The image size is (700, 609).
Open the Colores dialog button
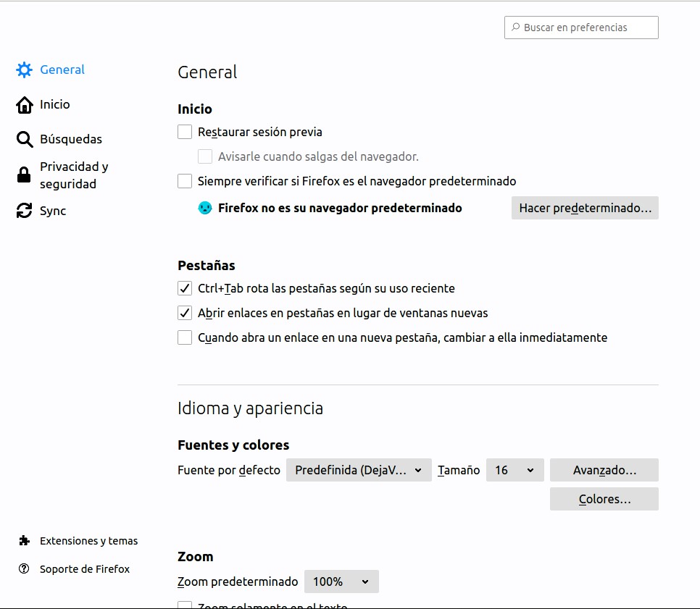(604, 499)
